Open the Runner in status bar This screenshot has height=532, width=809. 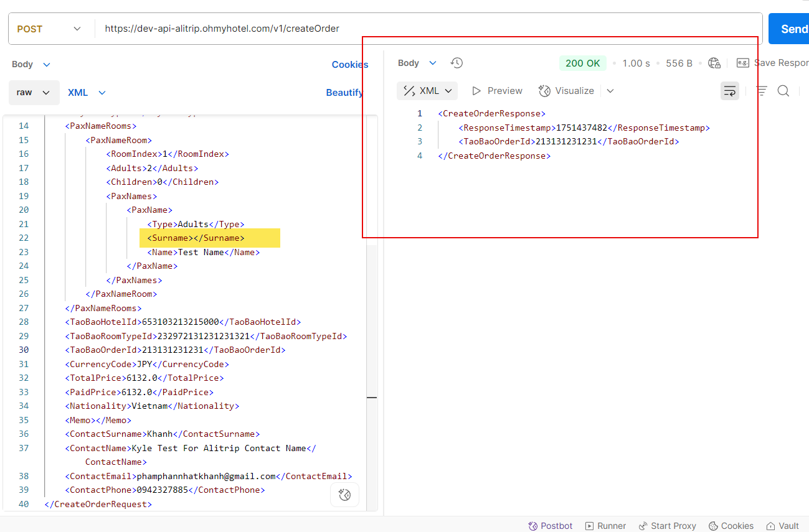(605, 526)
